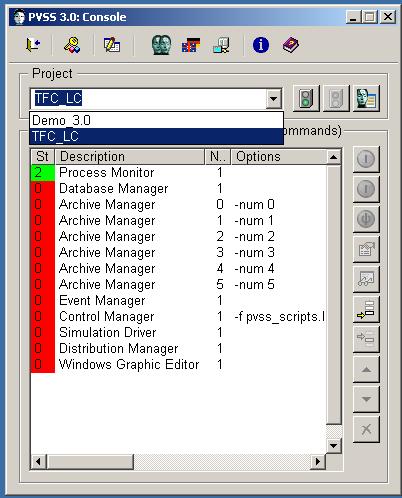
Task: Click the insert manager arrow icon
Action: click(366, 309)
